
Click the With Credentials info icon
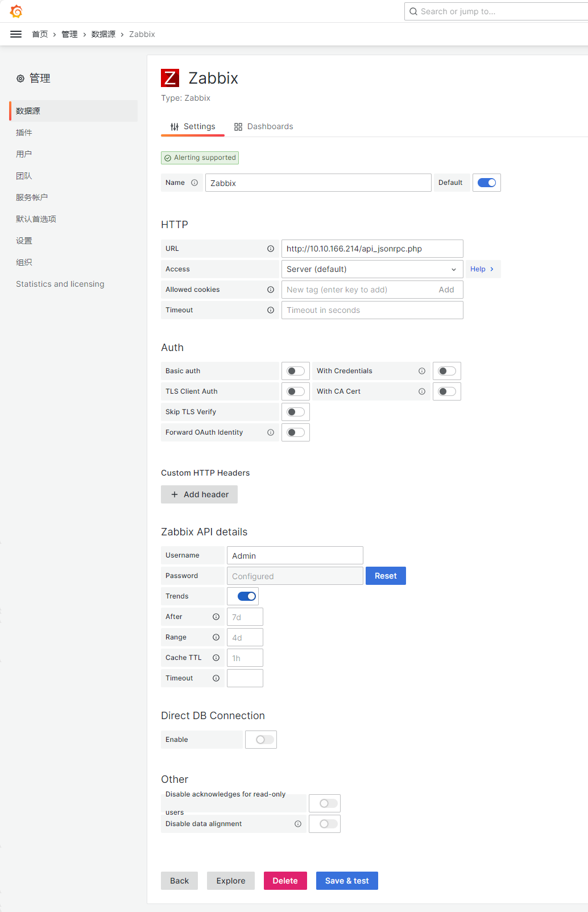pos(422,371)
